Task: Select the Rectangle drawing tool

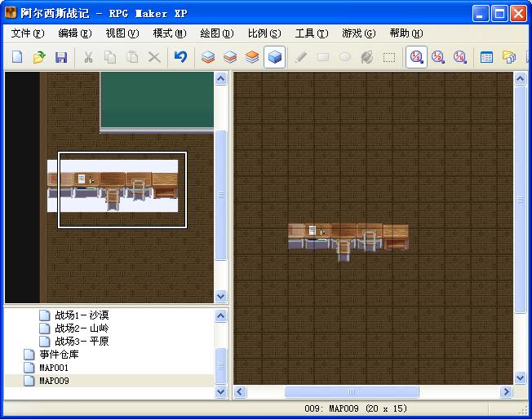Action: (x=323, y=57)
